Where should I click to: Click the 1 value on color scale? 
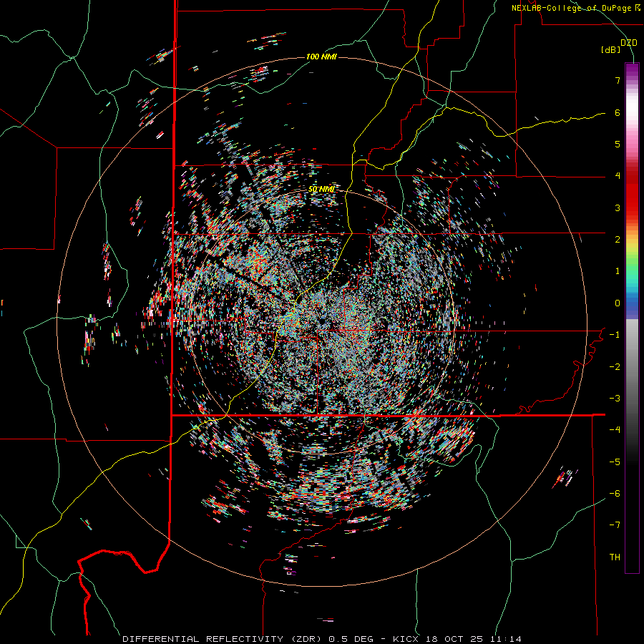618,271
